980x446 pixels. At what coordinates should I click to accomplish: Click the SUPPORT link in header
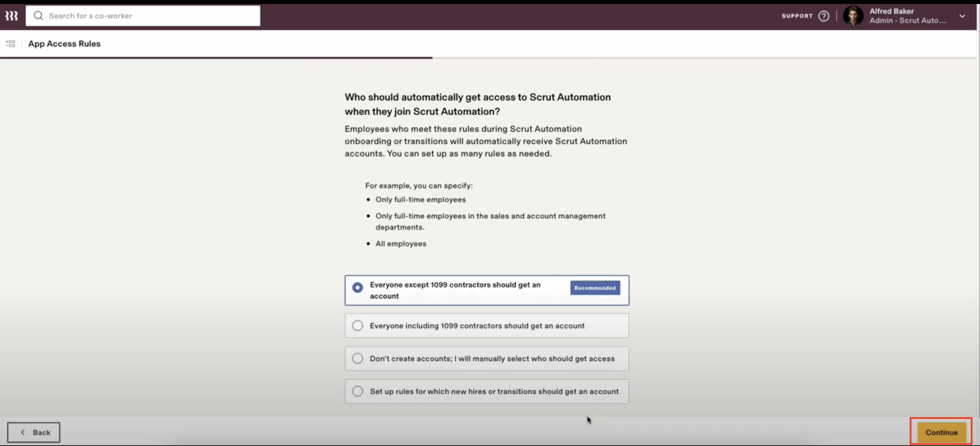point(797,16)
